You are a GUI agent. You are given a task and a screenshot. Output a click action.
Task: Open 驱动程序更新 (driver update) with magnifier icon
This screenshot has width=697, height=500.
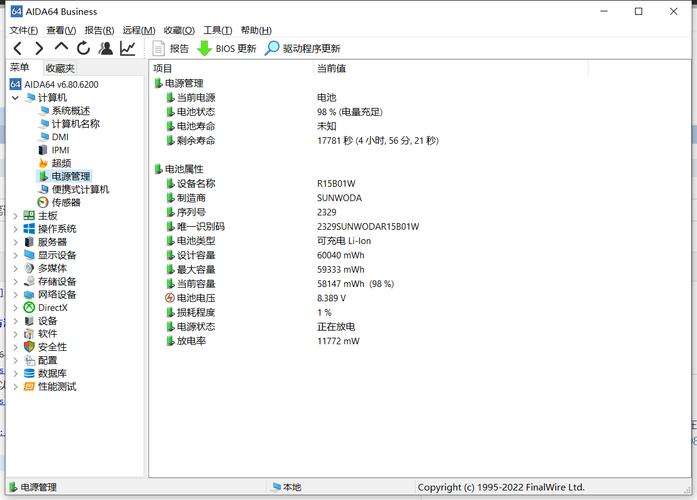302,48
